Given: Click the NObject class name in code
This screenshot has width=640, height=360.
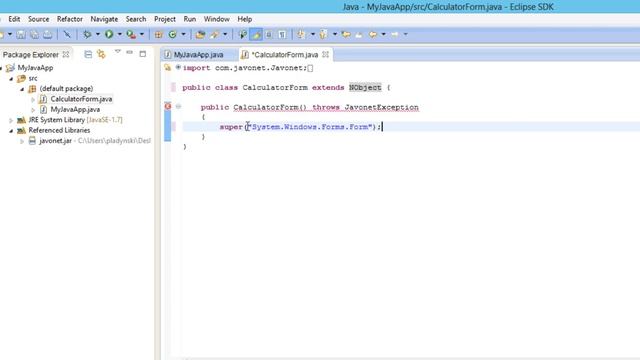Looking at the screenshot, I should [365, 87].
